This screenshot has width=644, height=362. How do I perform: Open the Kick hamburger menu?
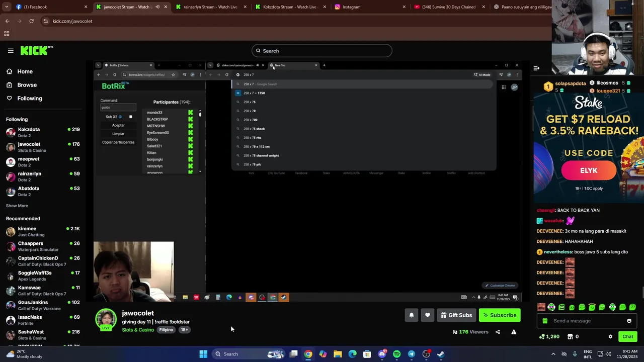click(11, 51)
